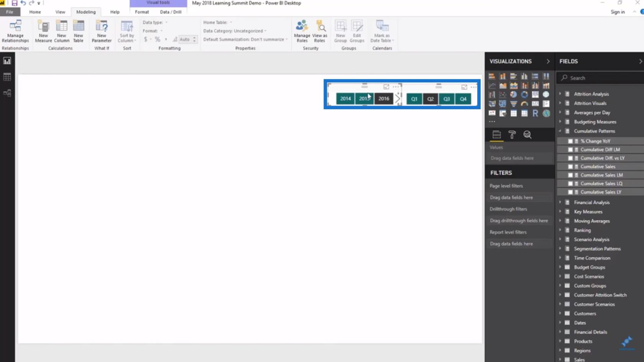Turn on focus mode for quarter slicer
Viewport: 644px width, 362px height.
coord(464,87)
